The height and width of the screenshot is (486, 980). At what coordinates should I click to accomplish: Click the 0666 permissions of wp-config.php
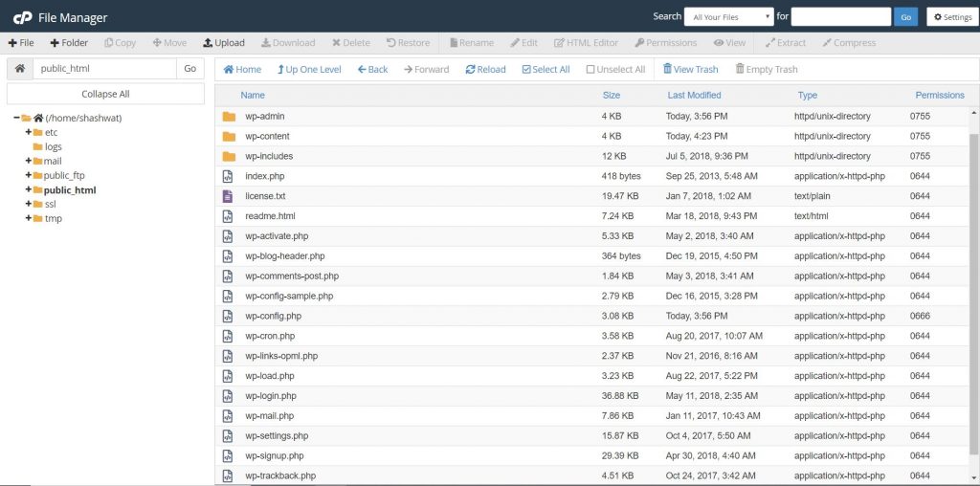pyautogui.click(x=920, y=316)
